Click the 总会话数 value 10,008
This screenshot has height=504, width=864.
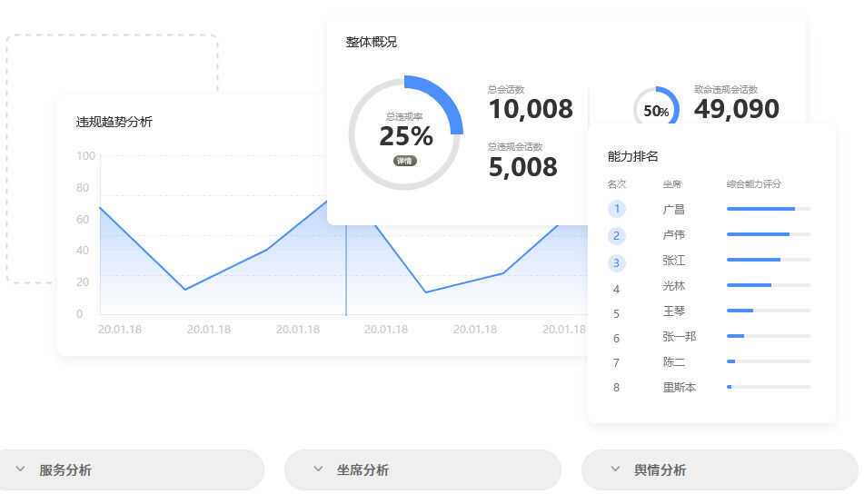click(x=531, y=110)
